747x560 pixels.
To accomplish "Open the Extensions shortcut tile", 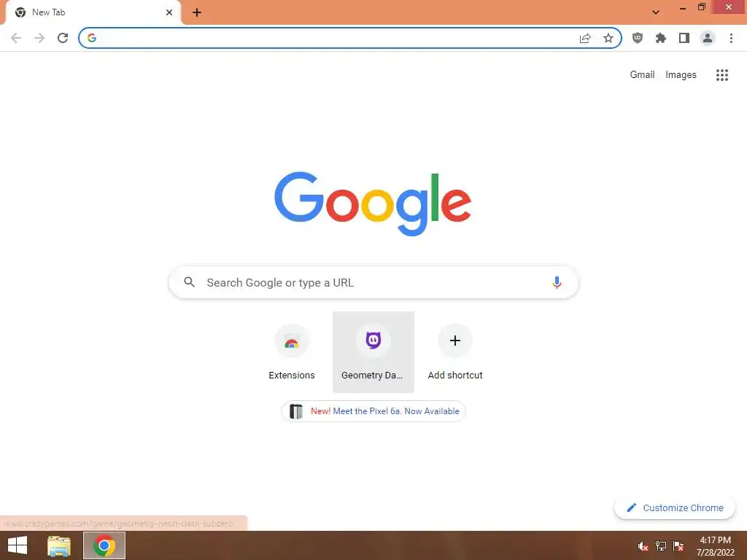I will tap(292, 352).
